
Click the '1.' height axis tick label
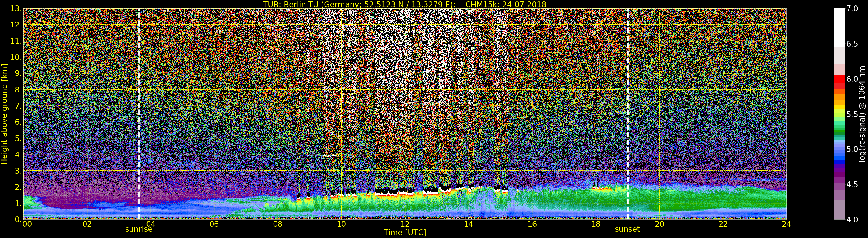tap(18, 203)
